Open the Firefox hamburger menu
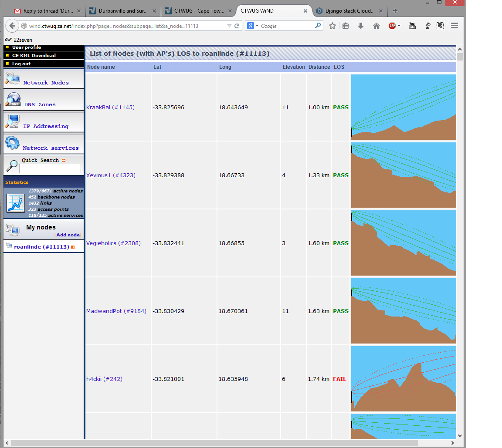This screenshot has width=502, height=448. click(455, 26)
